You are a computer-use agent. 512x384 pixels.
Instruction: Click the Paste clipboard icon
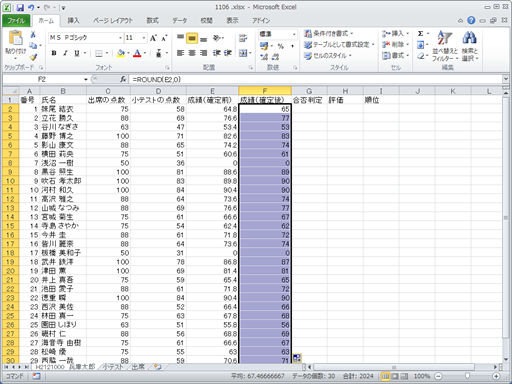coord(15,38)
